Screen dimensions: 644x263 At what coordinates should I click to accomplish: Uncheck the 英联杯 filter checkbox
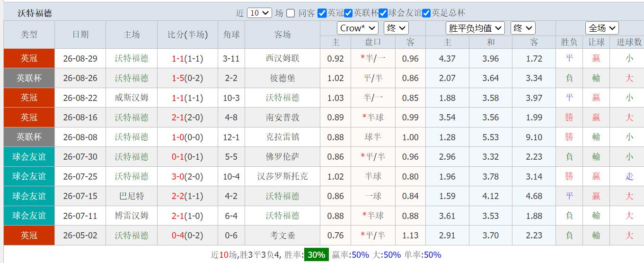coord(348,13)
